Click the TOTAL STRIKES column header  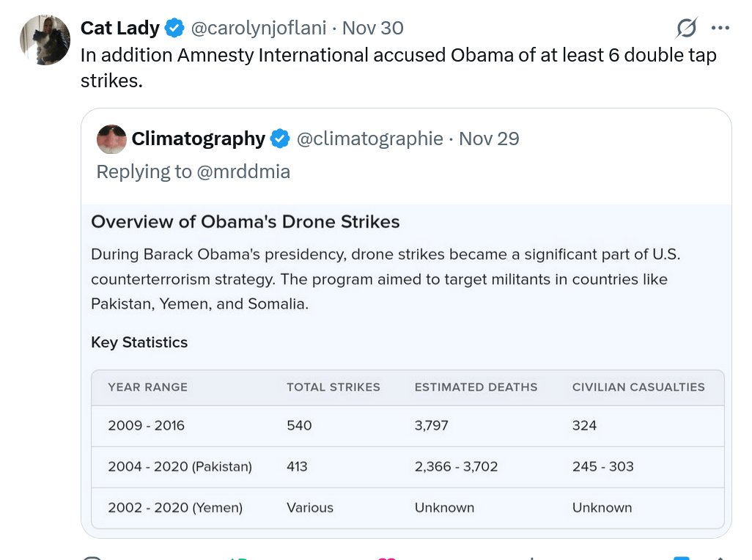[333, 387]
